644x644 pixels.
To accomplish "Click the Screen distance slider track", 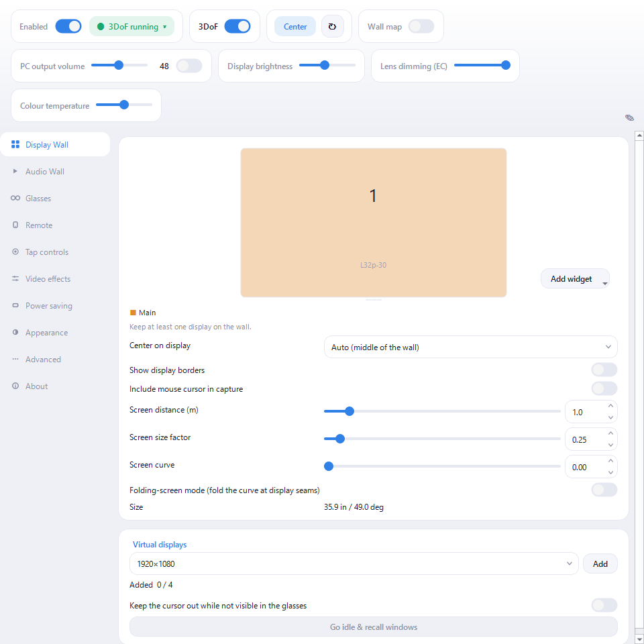I will [442, 411].
